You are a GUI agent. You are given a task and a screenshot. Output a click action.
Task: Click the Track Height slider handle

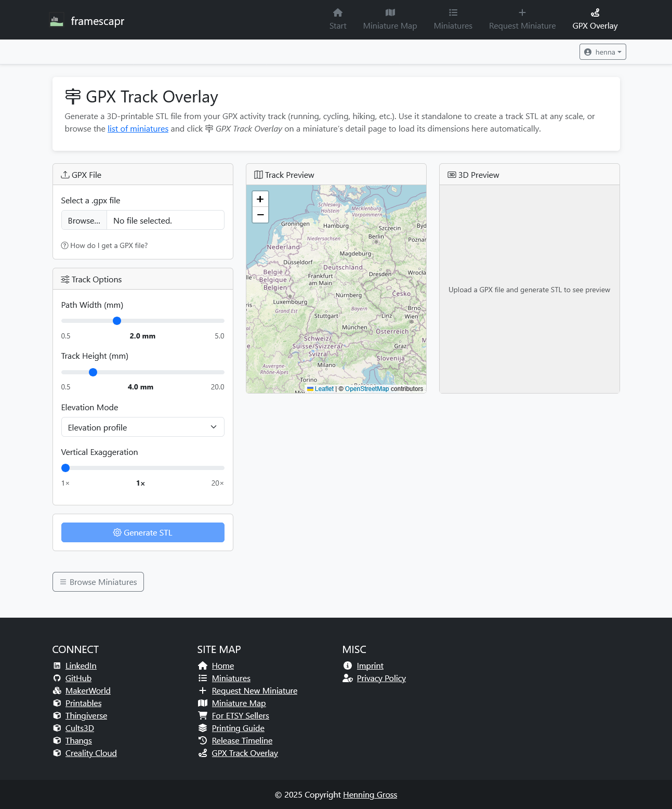(93, 372)
